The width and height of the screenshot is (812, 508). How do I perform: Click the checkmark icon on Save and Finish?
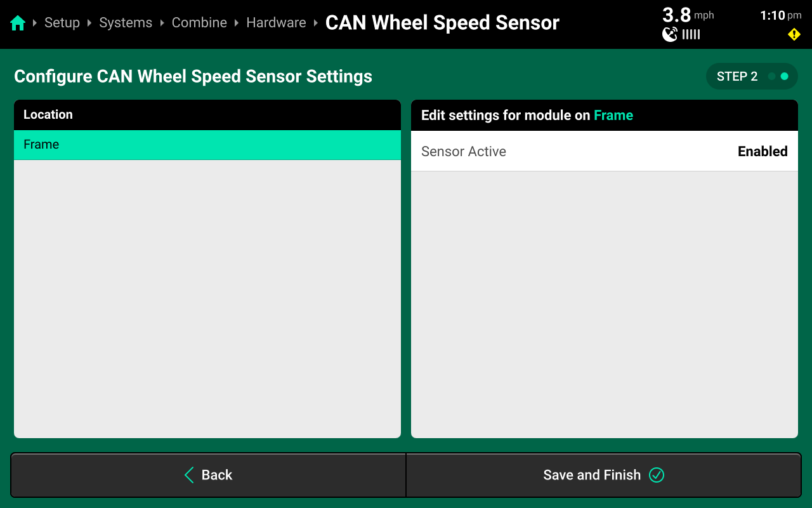(657, 475)
